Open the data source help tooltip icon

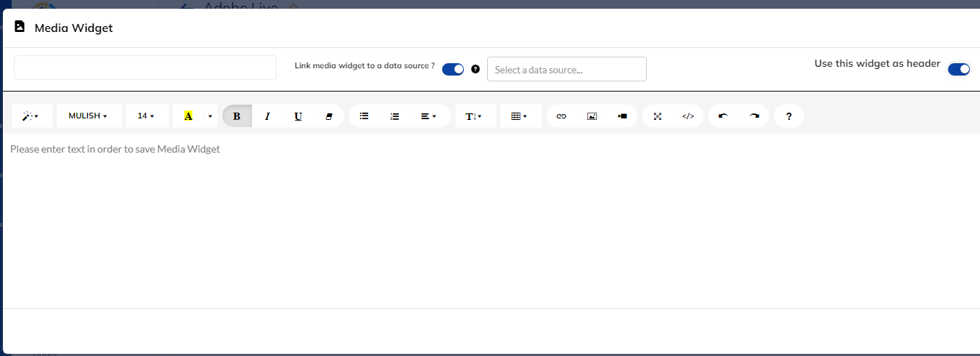pyautogui.click(x=475, y=69)
